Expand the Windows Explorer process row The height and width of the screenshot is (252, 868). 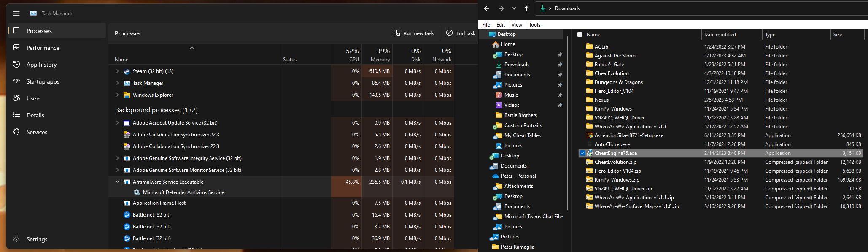tap(117, 95)
